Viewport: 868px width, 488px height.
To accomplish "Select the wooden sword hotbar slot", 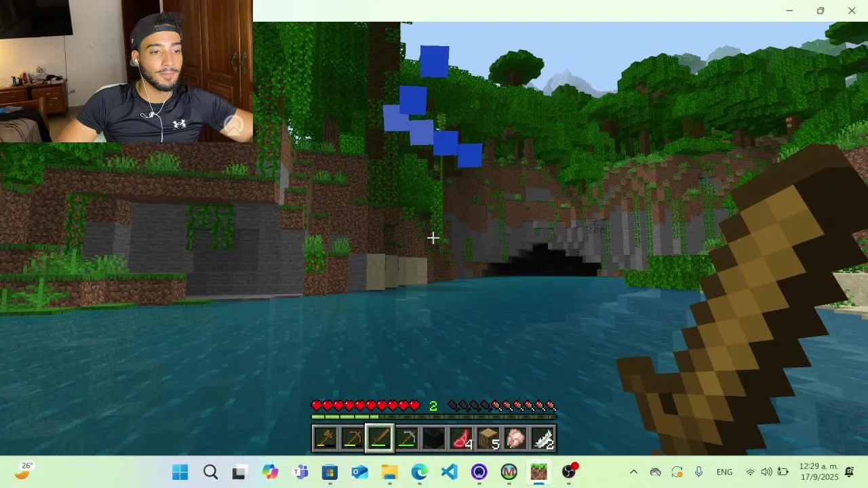I will tap(380, 439).
